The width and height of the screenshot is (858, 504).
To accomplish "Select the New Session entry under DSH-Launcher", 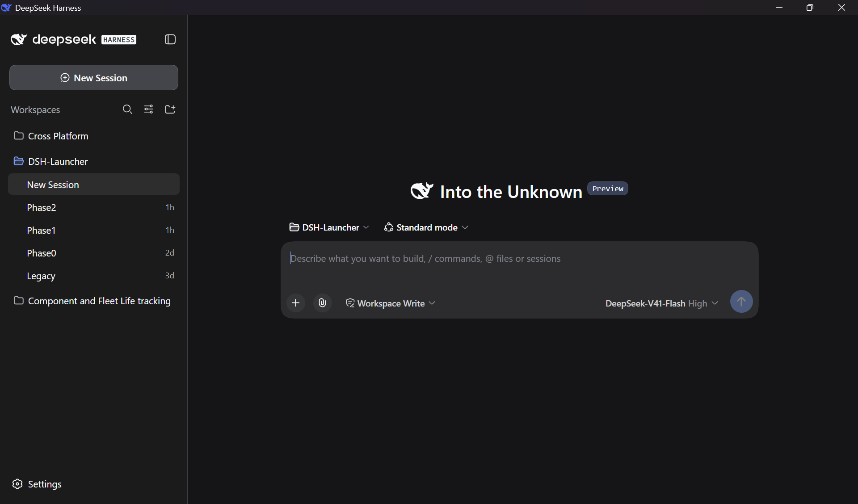I will [94, 185].
